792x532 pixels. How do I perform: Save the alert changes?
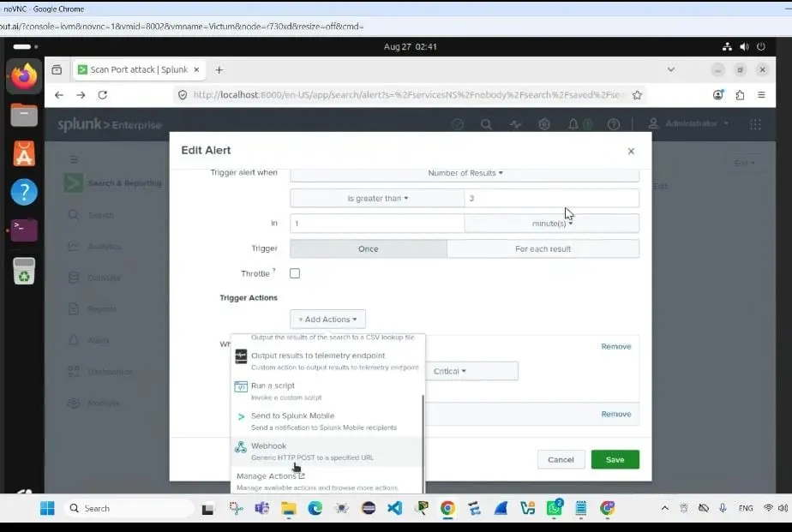point(615,459)
